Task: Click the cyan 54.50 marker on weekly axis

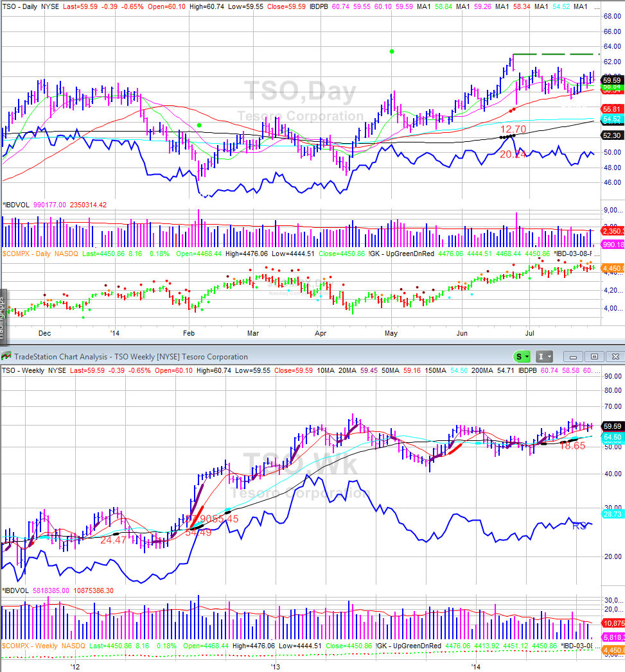Action: pyautogui.click(x=612, y=437)
